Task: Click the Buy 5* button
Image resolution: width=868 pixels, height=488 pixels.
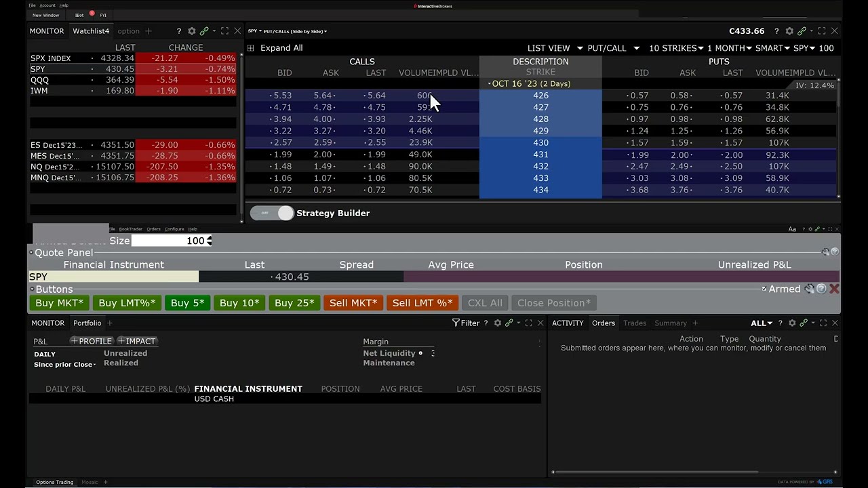Action: click(187, 303)
